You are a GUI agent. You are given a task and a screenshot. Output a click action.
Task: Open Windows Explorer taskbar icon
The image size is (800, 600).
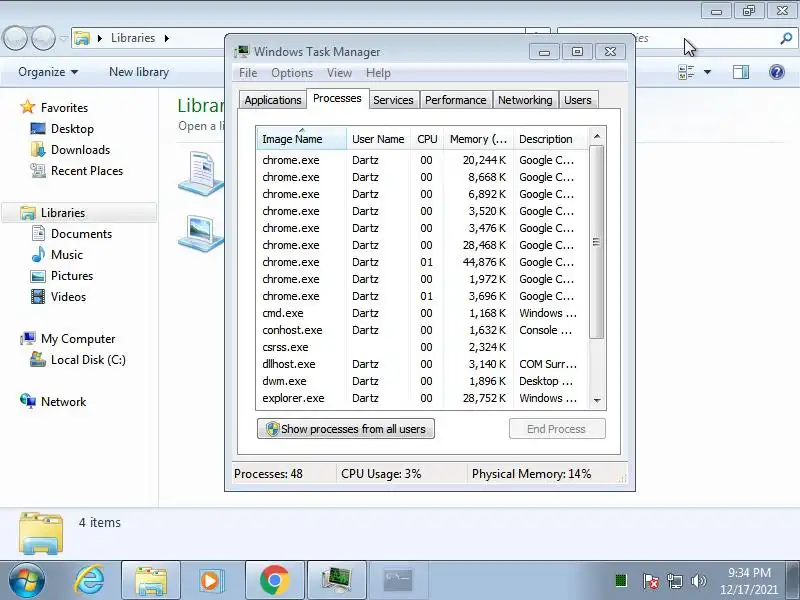click(151, 580)
